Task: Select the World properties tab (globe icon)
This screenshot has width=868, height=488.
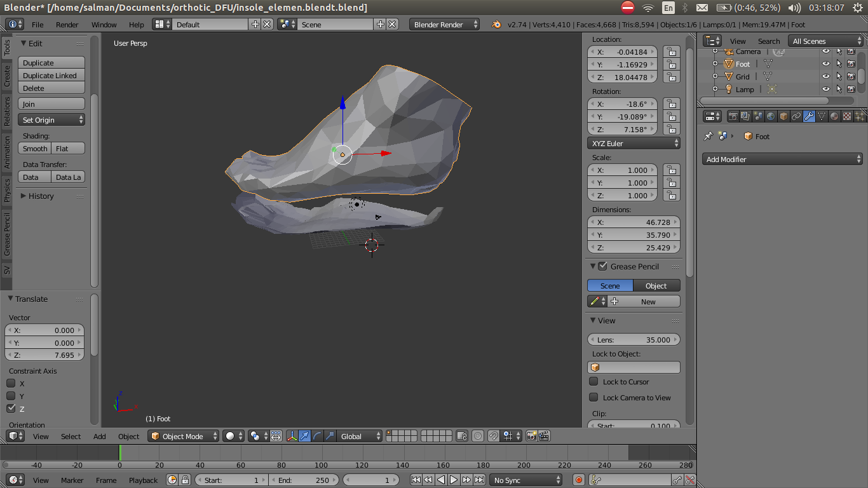Action: [771, 116]
